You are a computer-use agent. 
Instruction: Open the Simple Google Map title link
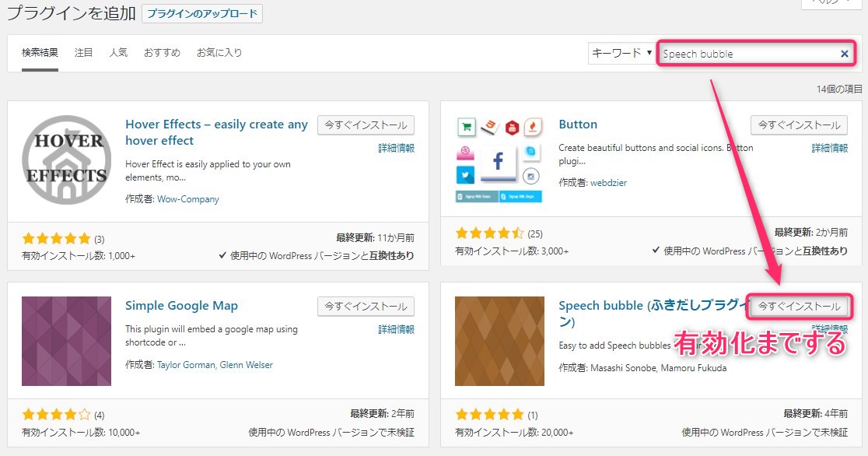point(181,305)
